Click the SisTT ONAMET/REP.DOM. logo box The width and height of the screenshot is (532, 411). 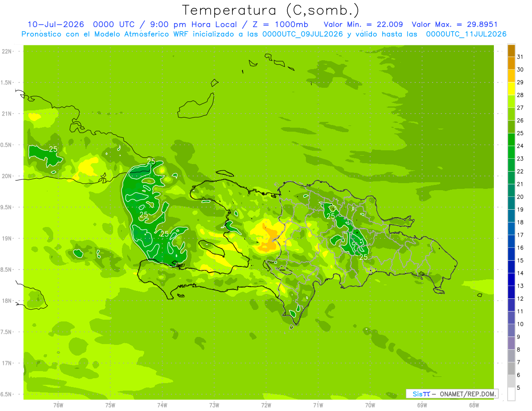452,394
